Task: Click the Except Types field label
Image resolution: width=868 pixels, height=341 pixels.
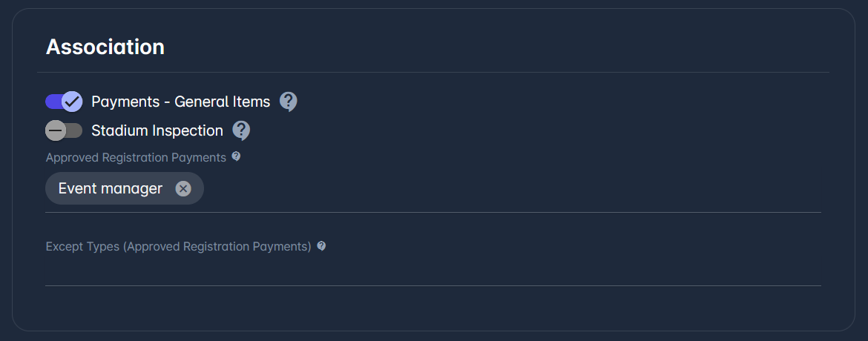Action: [x=178, y=247]
